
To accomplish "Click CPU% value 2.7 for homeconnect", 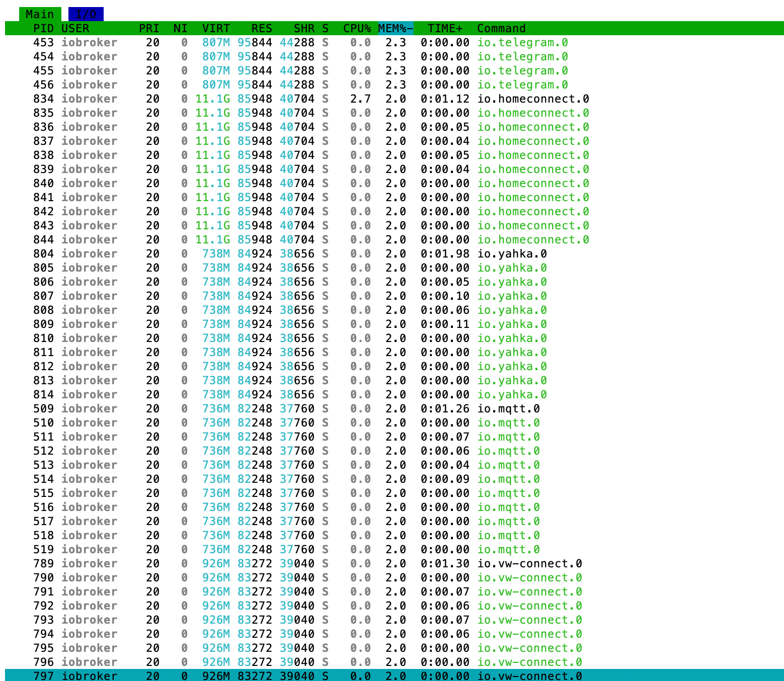I will pos(361,99).
